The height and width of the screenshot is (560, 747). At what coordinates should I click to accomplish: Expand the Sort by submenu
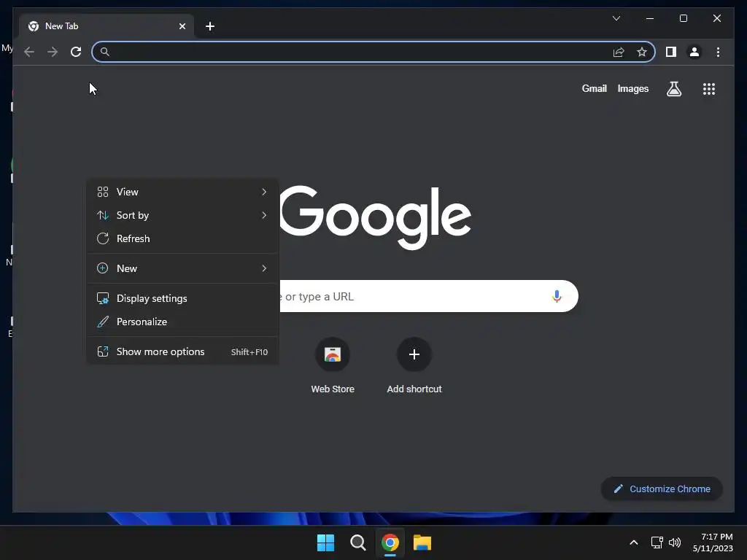[x=183, y=215]
